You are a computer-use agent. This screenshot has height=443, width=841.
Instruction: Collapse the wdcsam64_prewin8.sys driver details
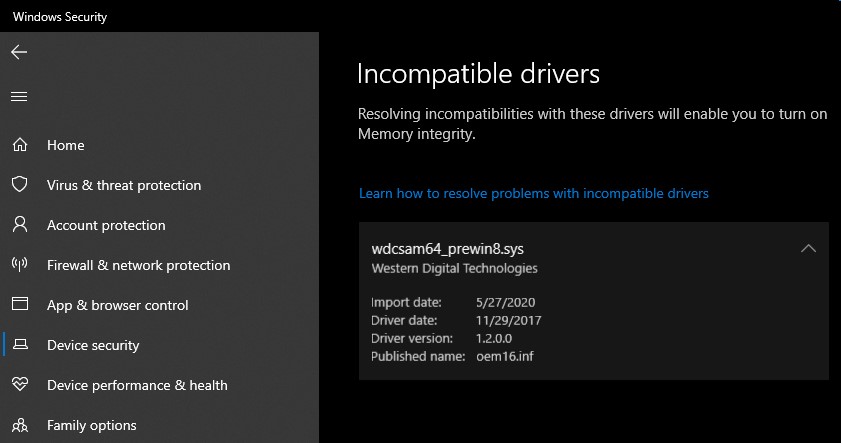808,248
